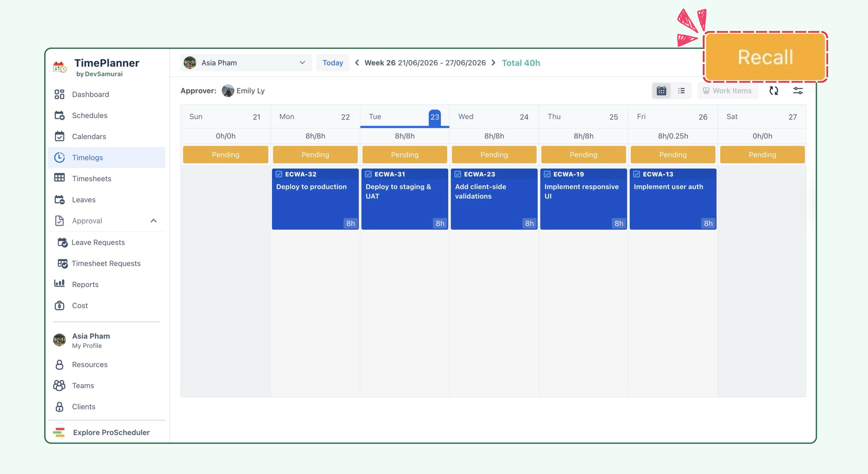Click Pending status for Saturday
The width and height of the screenshot is (868, 474).
762,155
